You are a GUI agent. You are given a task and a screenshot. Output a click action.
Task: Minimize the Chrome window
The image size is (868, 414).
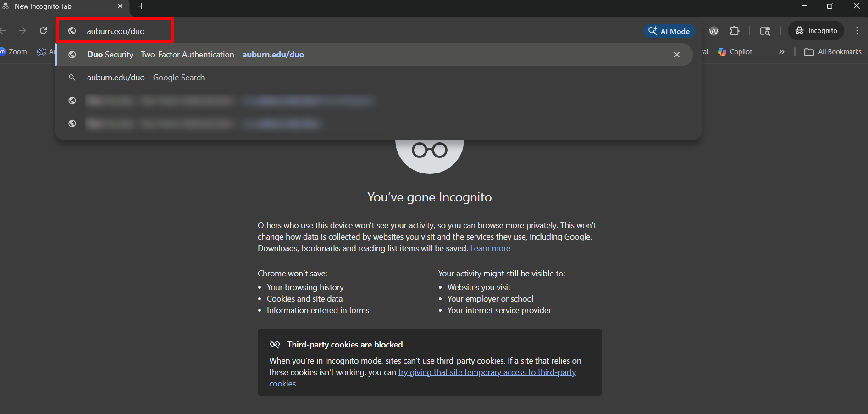point(804,6)
